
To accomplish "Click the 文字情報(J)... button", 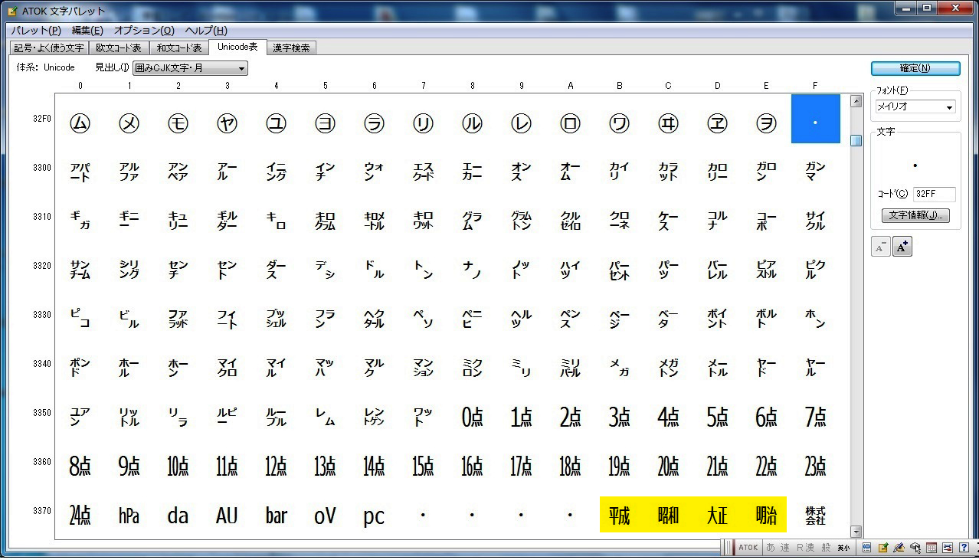I will tap(915, 216).
